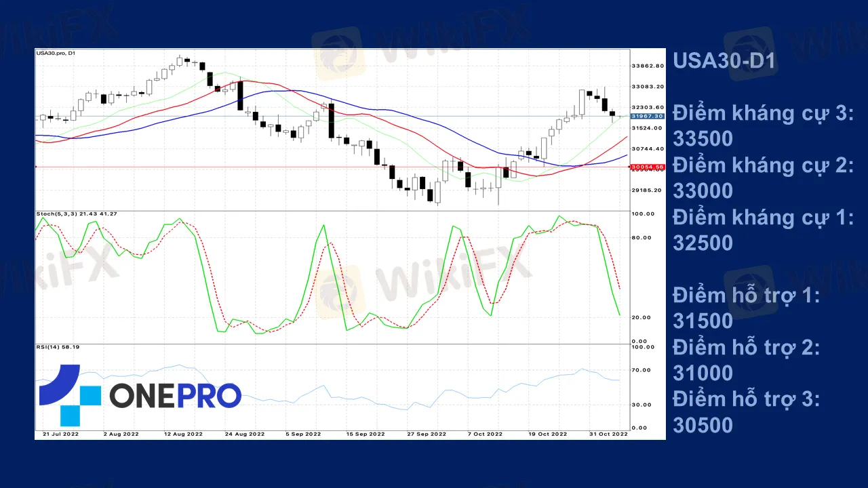This screenshot has width=868, height=488.
Task: Click the ONEPRO logo icon
Action: pos(70,395)
